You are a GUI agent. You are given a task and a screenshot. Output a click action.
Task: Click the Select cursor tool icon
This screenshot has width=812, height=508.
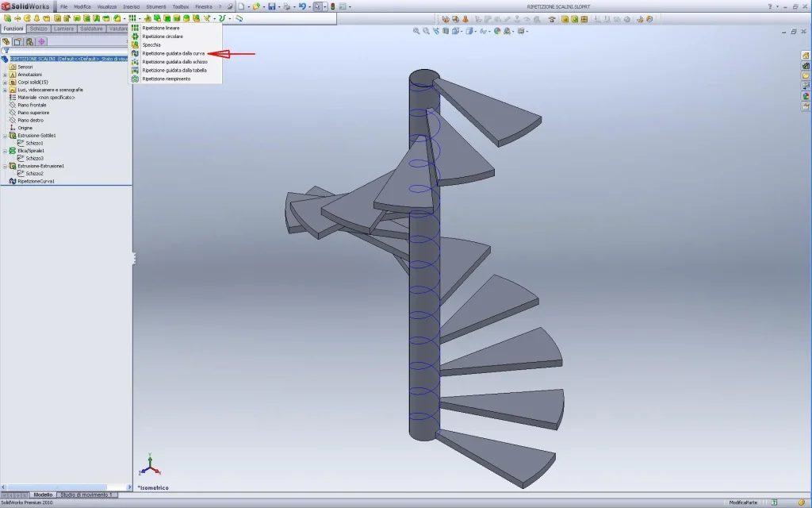point(317,6)
